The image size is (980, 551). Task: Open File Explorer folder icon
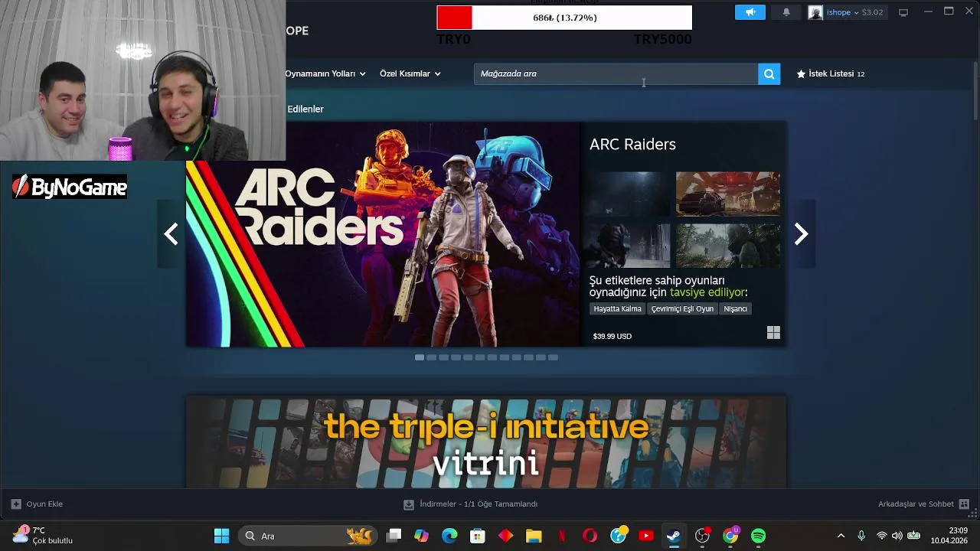click(x=534, y=536)
